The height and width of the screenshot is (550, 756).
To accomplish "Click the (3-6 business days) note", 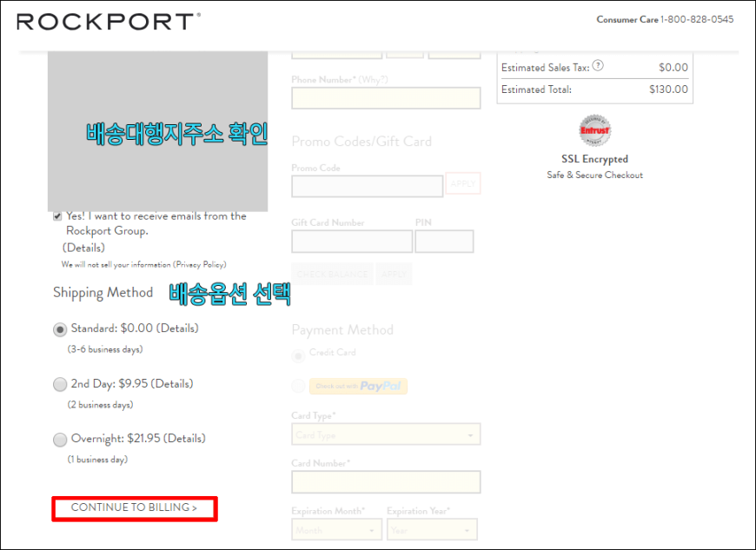I will coord(105,349).
